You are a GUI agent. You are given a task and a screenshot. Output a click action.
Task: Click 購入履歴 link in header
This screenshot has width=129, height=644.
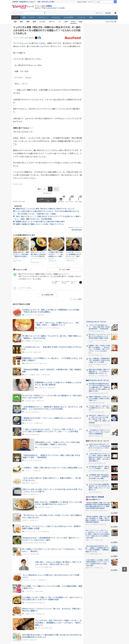[x=108, y=13]
